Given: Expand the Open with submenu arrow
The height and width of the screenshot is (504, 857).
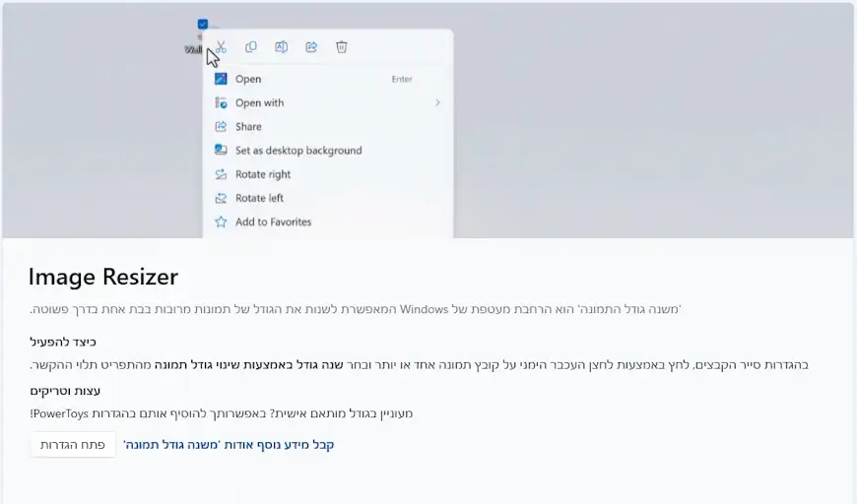Looking at the screenshot, I should tap(437, 102).
